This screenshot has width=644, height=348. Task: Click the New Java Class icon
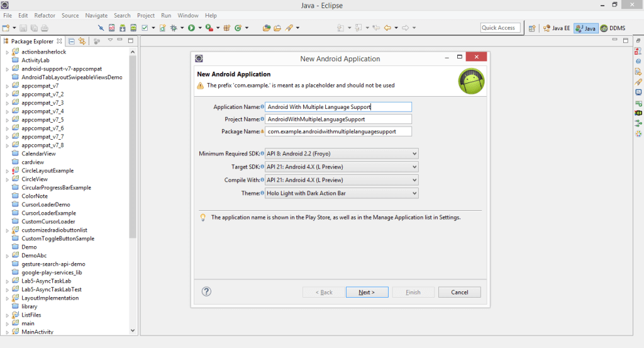(238, 28)
